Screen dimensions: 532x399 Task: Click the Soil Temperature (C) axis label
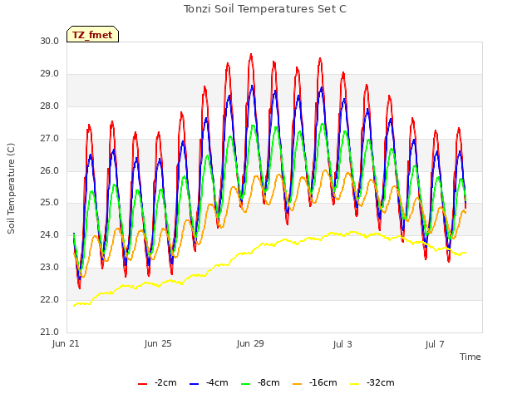point(11,189)
